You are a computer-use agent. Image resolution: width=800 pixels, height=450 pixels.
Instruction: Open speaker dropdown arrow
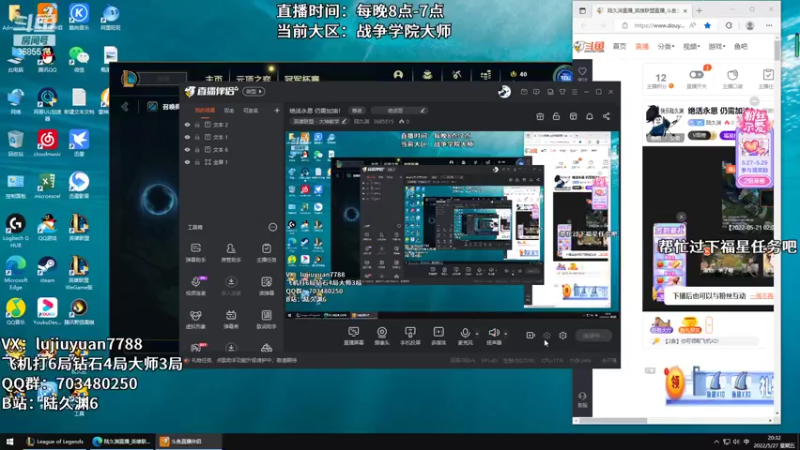(x=506, y=334)
